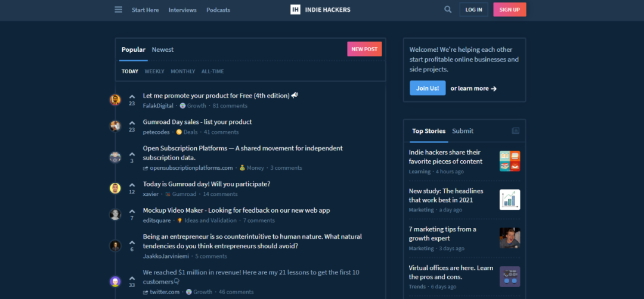Open the Submit tab
644x299 pixels.
click(463, 131)
